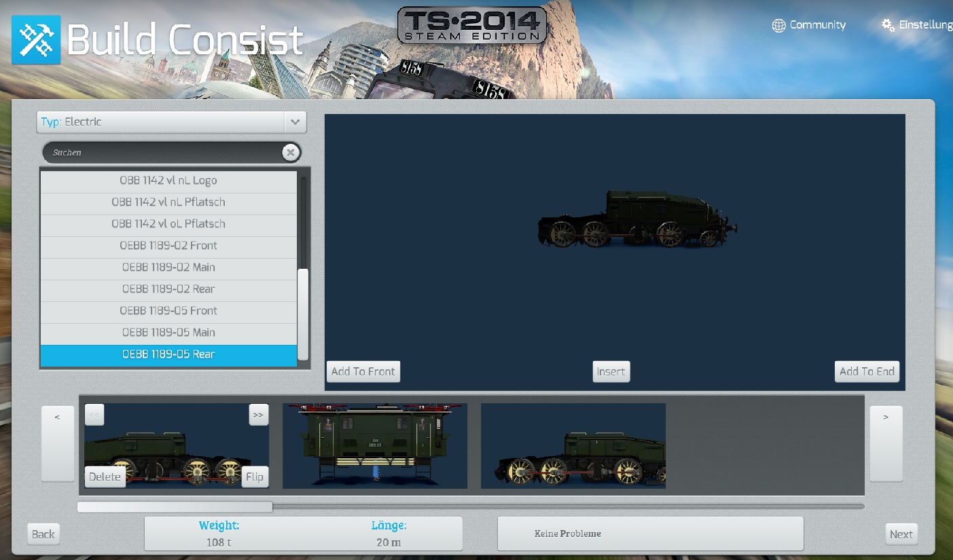This screenshot has height=560, width=953.
Task: Click the Build Consist tools icon
Action: pos(36,40)
